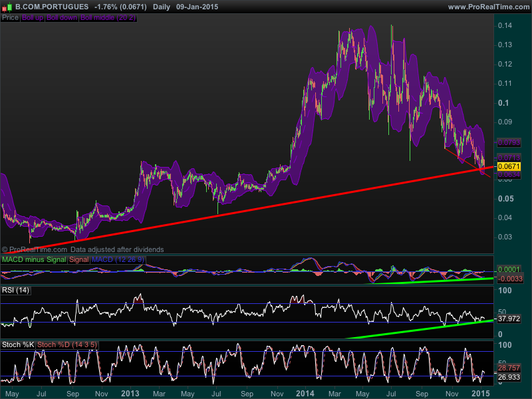The height and width of the screenshot is (399, 532).
Task: Select the Stoch %K legend label
Action: [18, 344]
